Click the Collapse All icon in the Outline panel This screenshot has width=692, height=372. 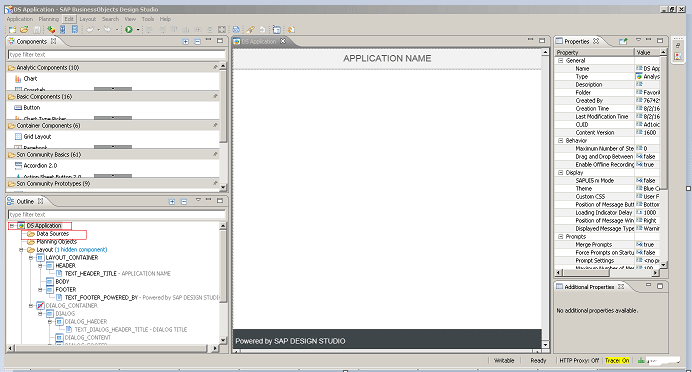pyautogui.click(x=184, y=202)
